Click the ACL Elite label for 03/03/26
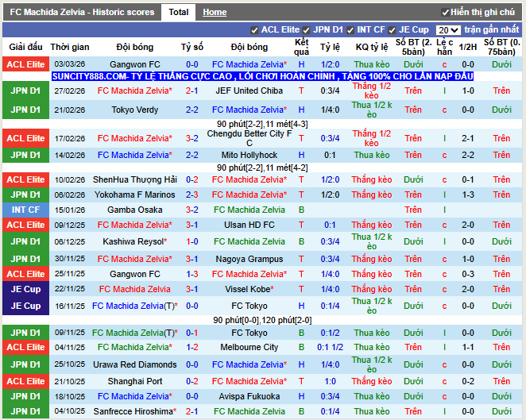Screen dimensions: 526x420 (x=25, y=64)
